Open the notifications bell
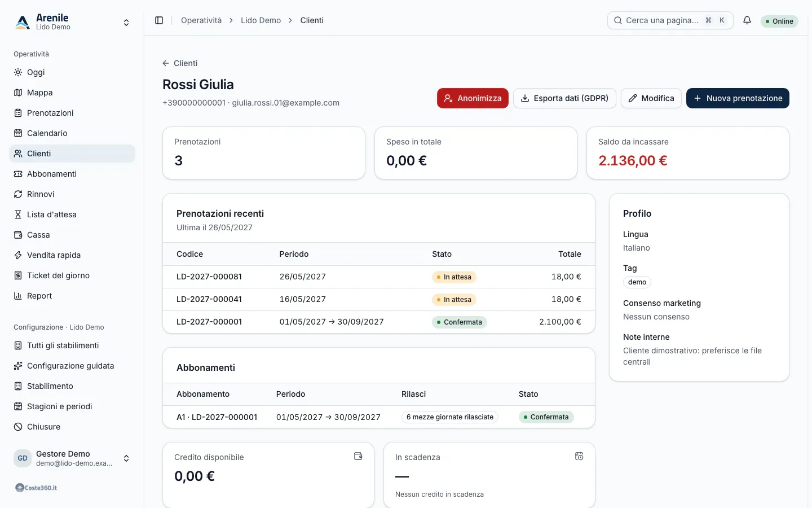This screenshot has height=508, width=812. [747, 20]
